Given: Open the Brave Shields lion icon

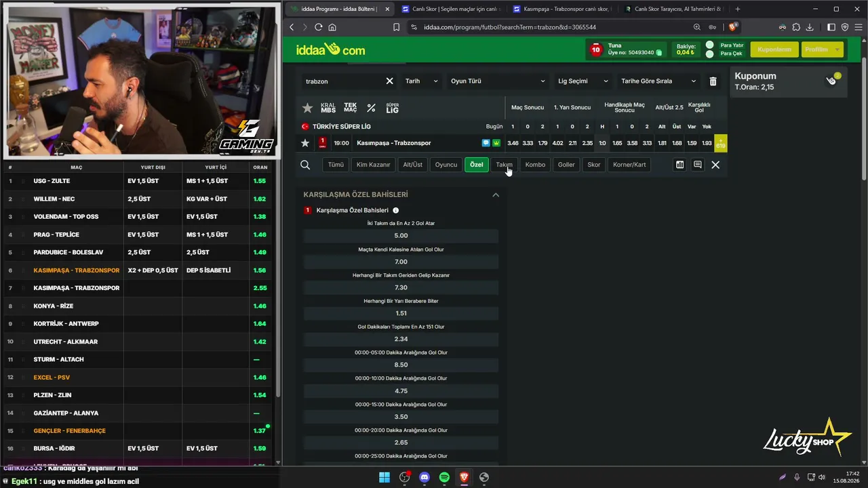Looking at the screenshot, I should pos(733,27).
